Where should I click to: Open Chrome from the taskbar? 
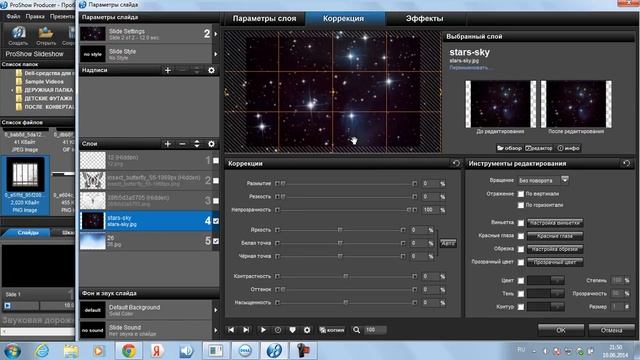coord(129,351)
